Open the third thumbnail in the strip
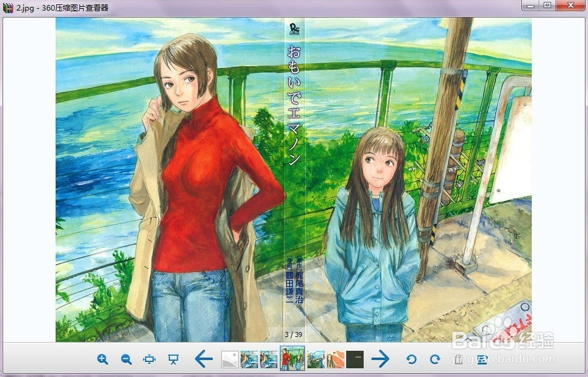Screen dimensions: 588x377 coord(269,359)
